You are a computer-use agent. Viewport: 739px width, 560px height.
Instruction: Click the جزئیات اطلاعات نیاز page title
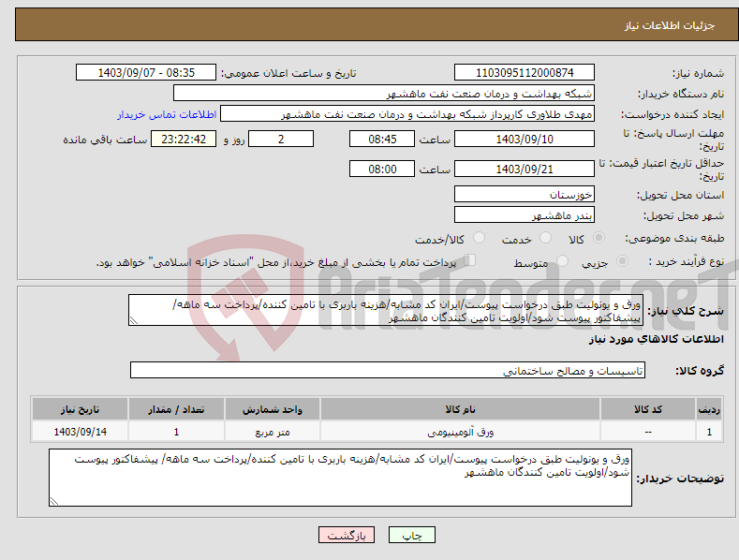(670, 25)
